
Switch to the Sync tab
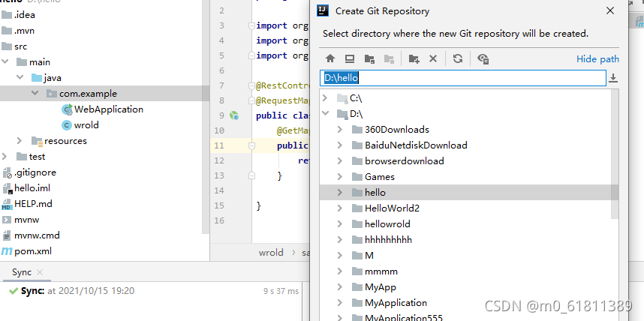click(21, 272)
